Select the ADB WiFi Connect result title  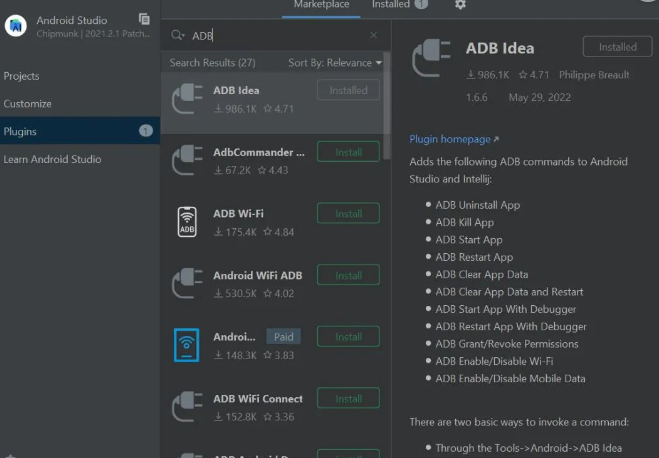[x=258, y=399]
